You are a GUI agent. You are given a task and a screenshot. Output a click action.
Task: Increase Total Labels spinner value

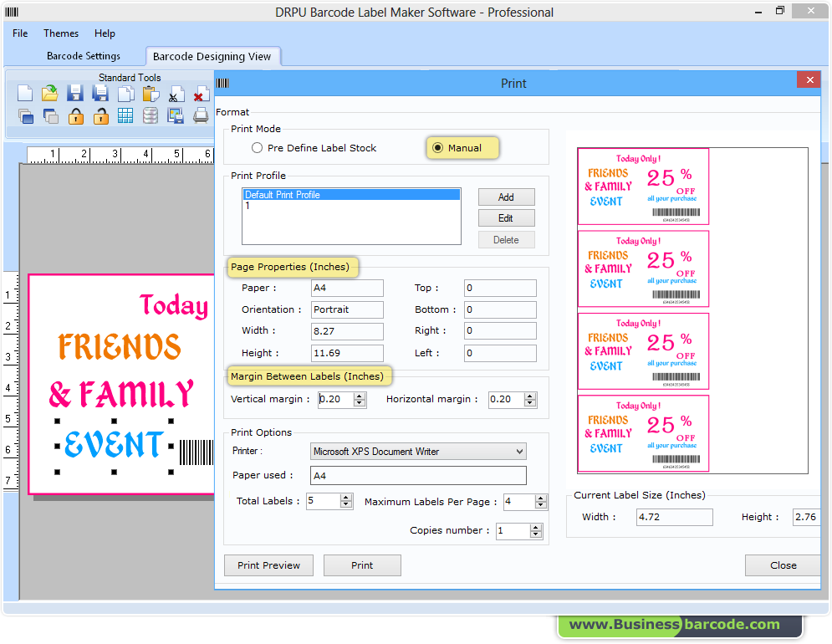(346, 498)
